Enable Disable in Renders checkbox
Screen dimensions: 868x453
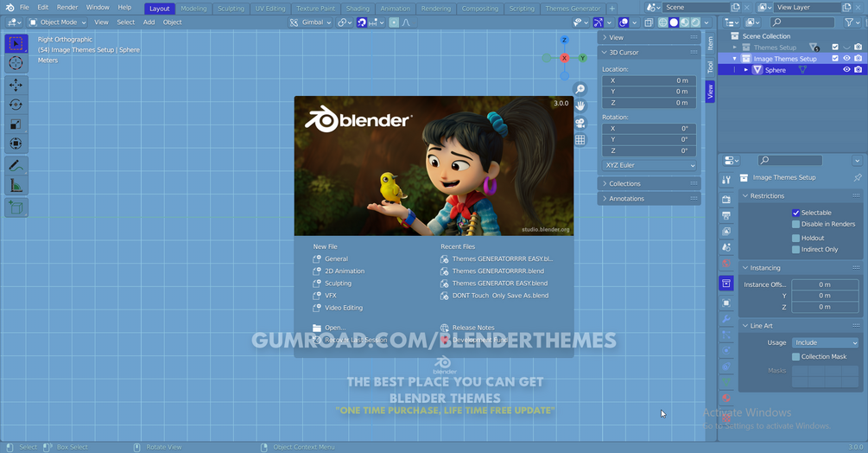click(796, 224)
